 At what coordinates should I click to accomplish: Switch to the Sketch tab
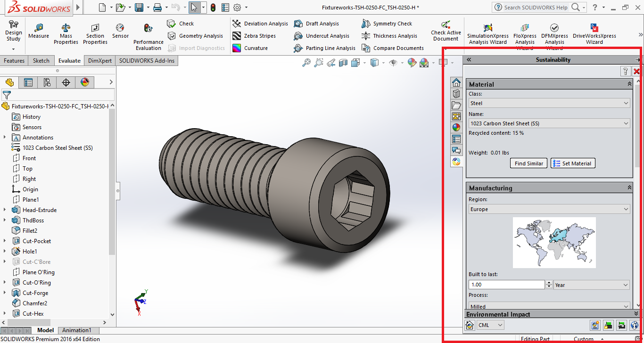click(x=41, y=61)
